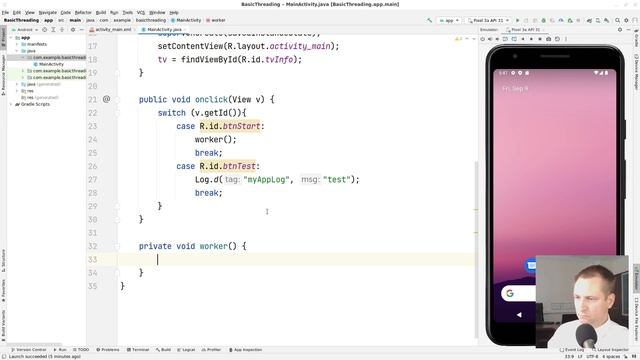
Task: Open the Profiler tool window
Action: tap(211, 350)
